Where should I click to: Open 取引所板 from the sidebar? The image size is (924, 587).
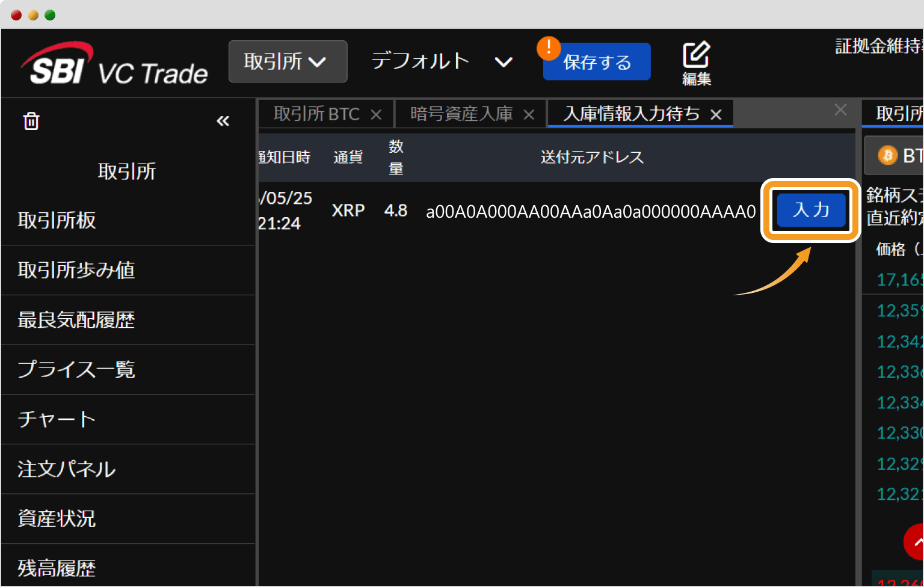[x=128, y=220]
